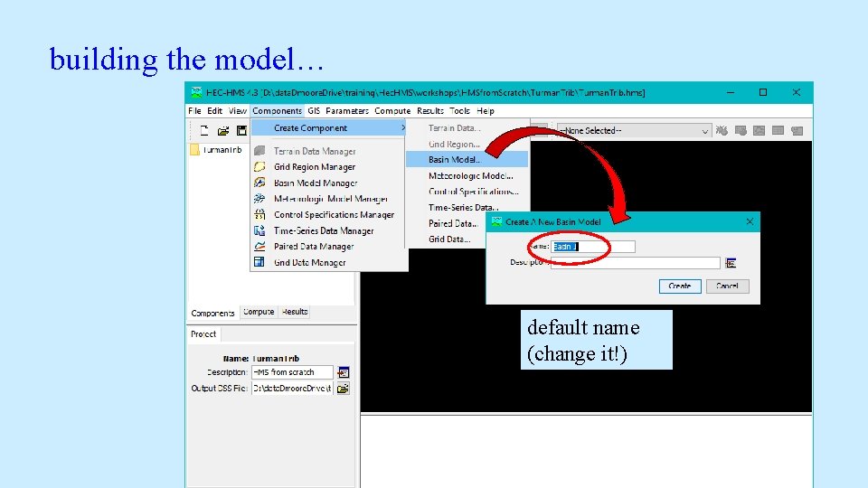The width and height of the screenshot is (868, 488).
Task: Open the project description editor icon
Action: (x=344, y=372)
